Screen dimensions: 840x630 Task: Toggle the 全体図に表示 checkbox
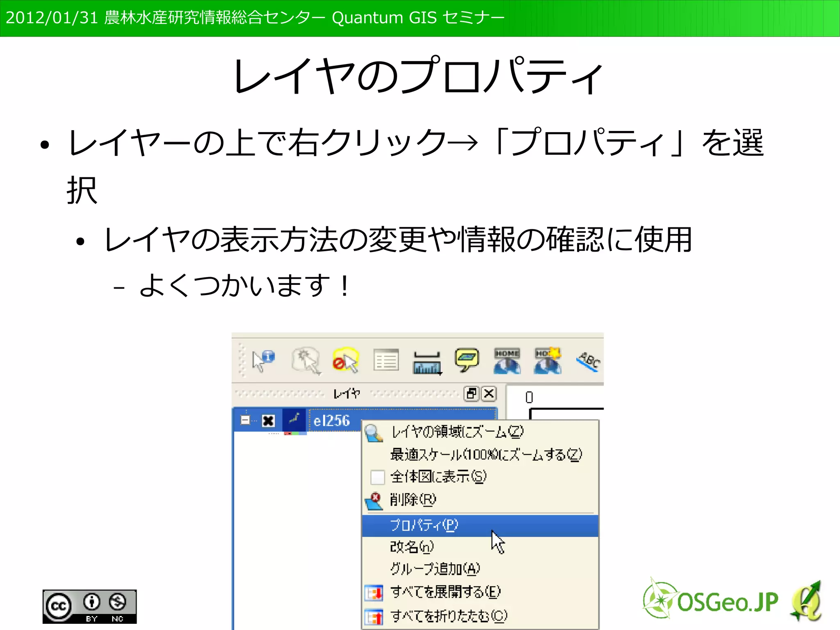[x=377, y=477]
